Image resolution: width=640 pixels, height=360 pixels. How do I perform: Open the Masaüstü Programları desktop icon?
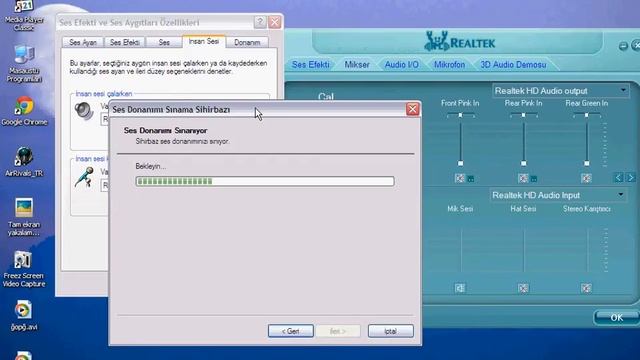[x=24, y=64]
